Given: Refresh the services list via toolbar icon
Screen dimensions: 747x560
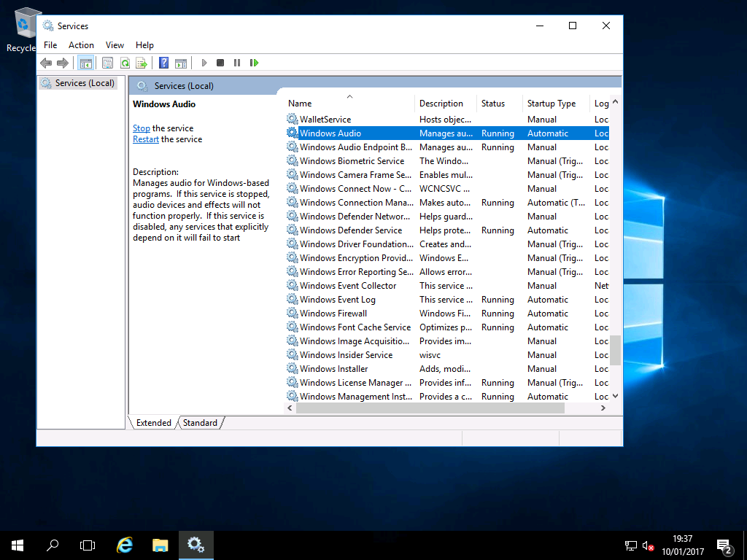Looking at the screenshot, I should click(x=125, y=63).
